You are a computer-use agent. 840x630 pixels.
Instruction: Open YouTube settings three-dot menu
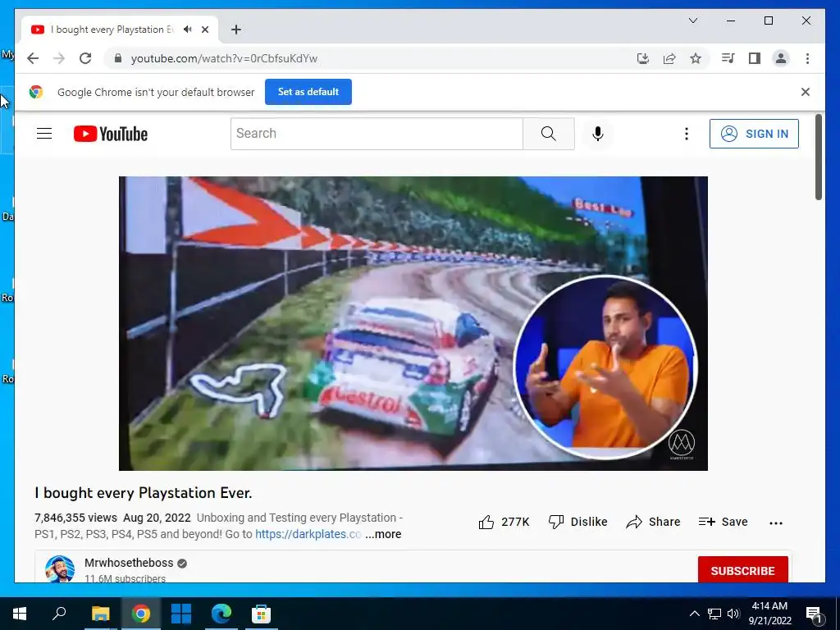(687, 134)
